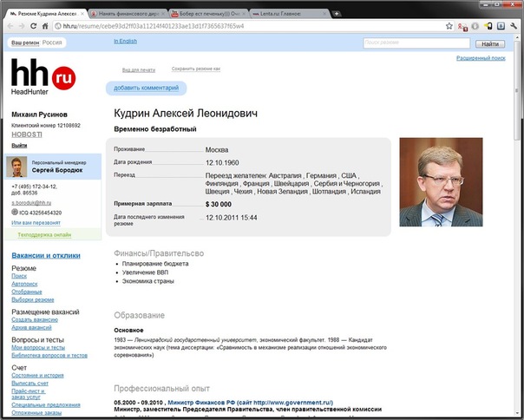
Task: Open the 'Отобранные' resumes link
Action: pyautogui.click(x=27, y=292)
